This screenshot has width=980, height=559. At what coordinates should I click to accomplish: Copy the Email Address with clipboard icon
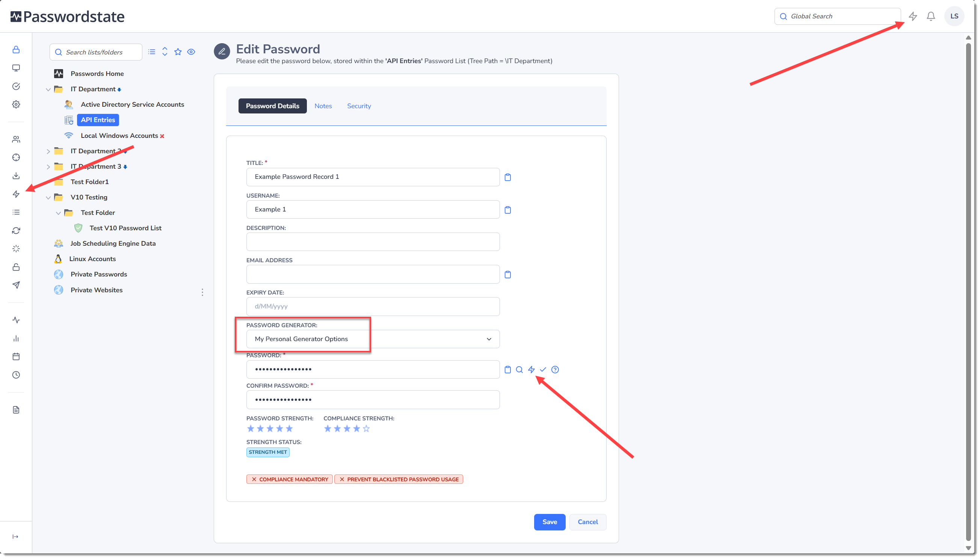tap(508, 275)
